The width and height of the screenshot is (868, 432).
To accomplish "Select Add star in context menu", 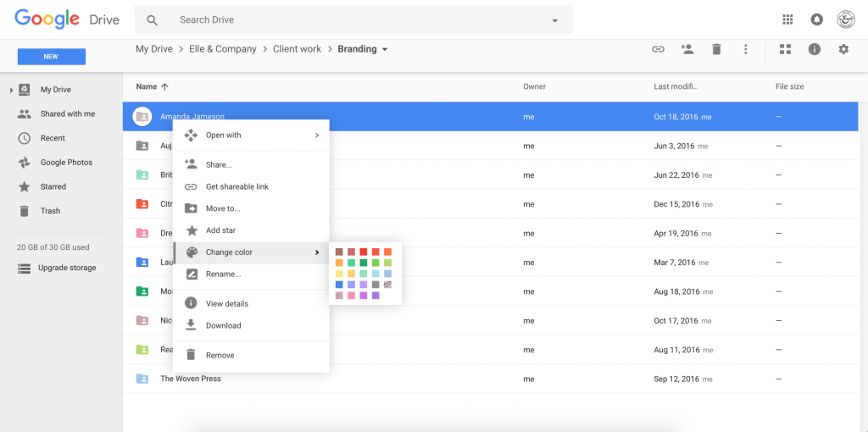I will pos(220,230).
